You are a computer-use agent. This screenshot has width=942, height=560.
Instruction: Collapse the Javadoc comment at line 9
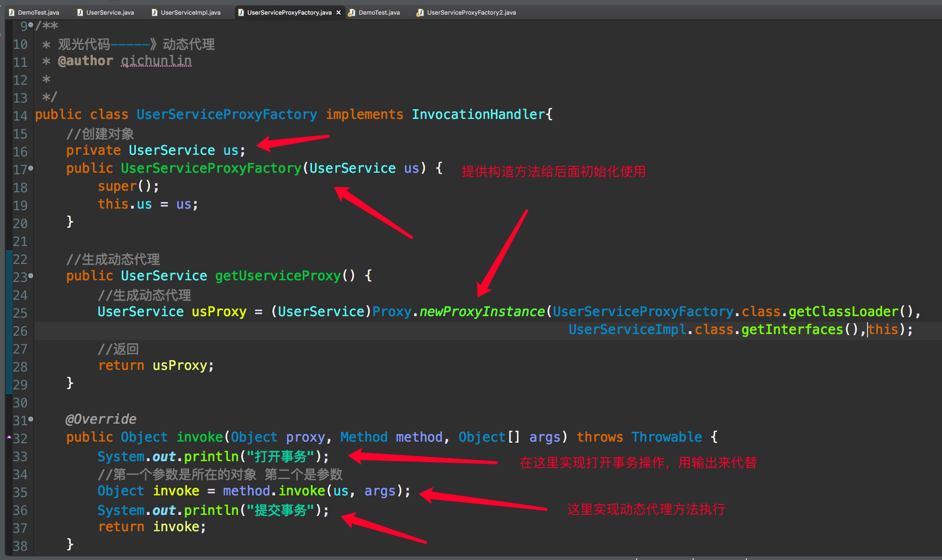pos(31,25)
